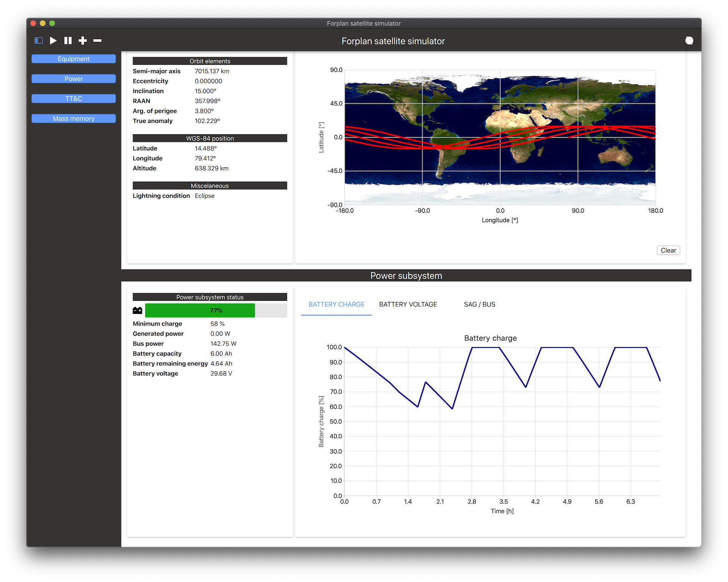Toggle the sidebar panel icon
The width and height of the screenshot is (728, 582).
pyautogui.click(x=39, y=41)
